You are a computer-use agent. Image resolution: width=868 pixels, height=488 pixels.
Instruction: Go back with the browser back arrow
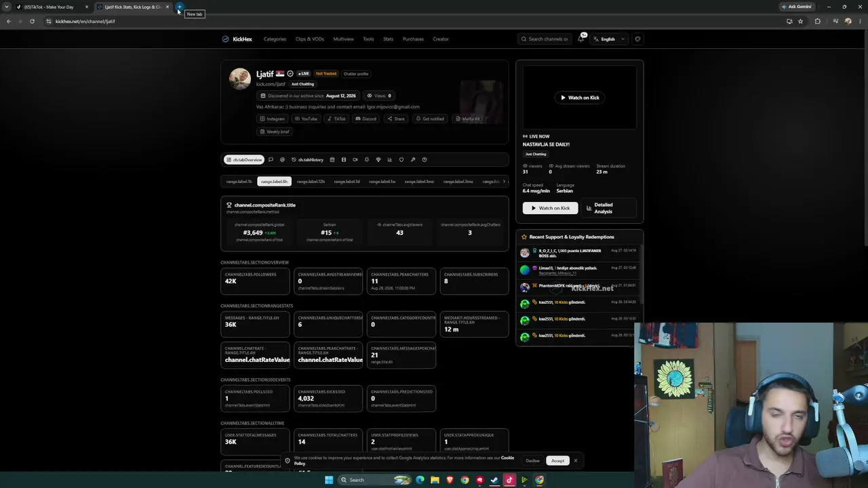[x=8, y=21]
